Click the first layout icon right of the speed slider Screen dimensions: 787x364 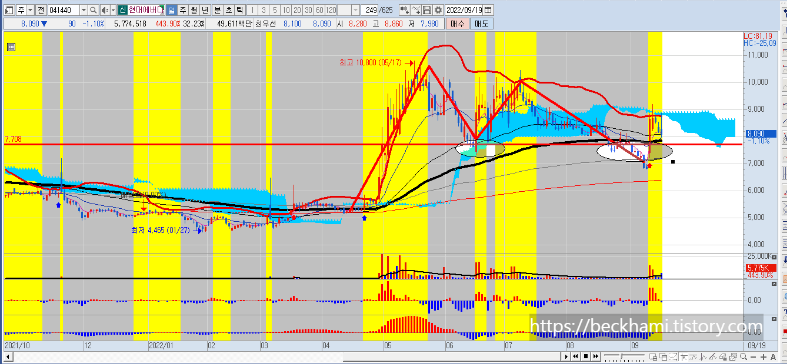[x=653, y=357]
